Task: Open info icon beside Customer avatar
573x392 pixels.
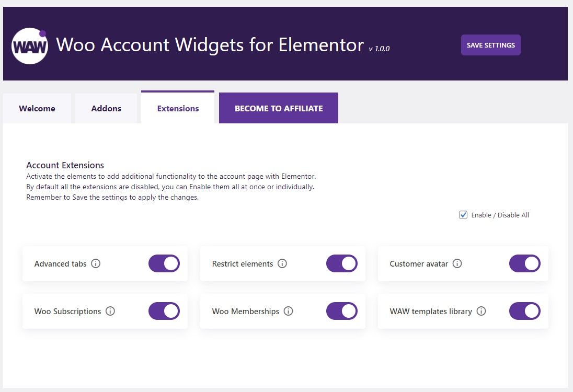Action: [457, 263]
